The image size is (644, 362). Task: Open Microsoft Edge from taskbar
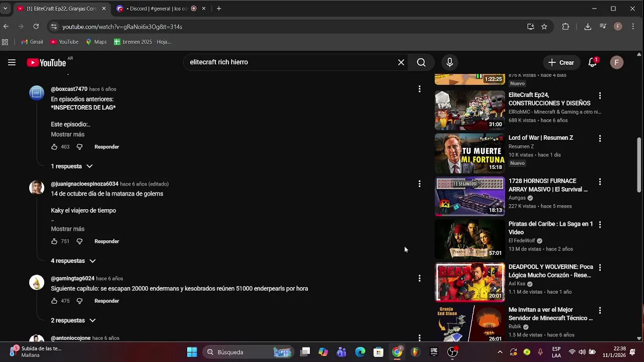pyautogui.click(x=360, y=352)
